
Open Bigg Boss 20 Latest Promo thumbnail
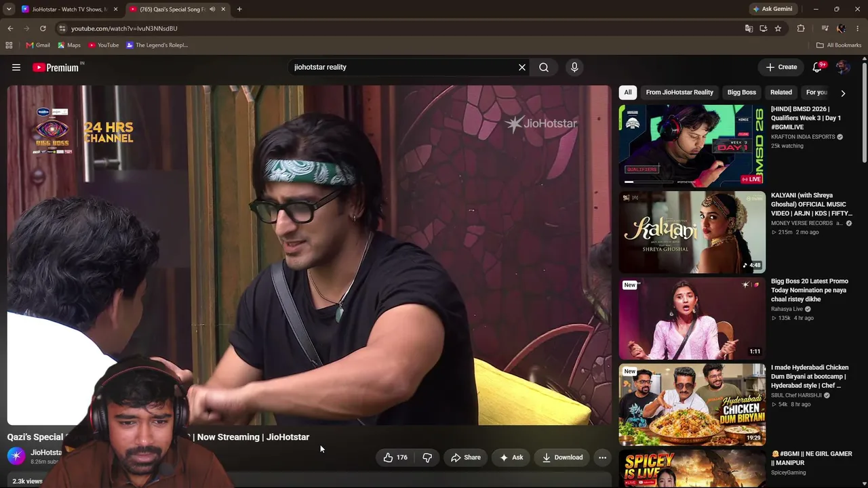point(692,318)
